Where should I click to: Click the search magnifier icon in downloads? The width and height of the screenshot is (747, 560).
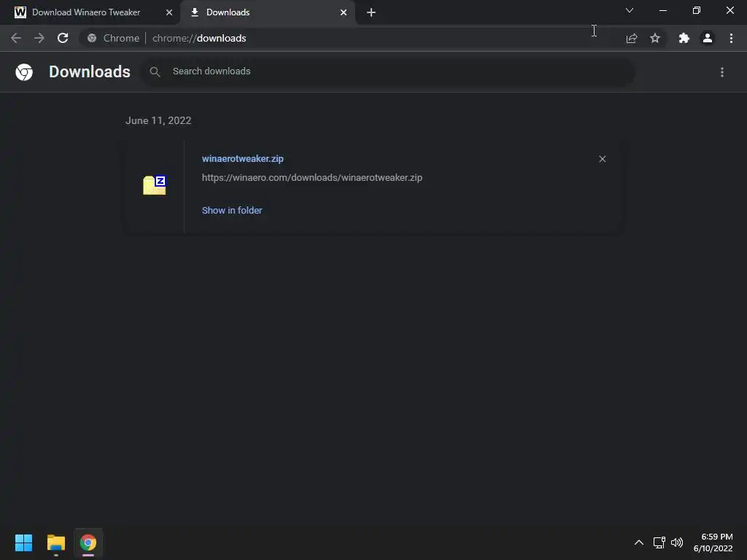tap(155, 72)
